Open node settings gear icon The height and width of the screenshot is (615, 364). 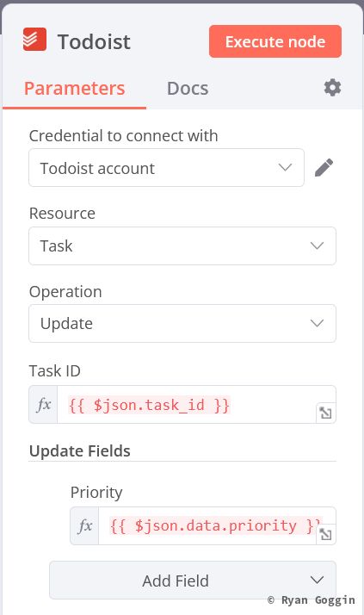332,88
